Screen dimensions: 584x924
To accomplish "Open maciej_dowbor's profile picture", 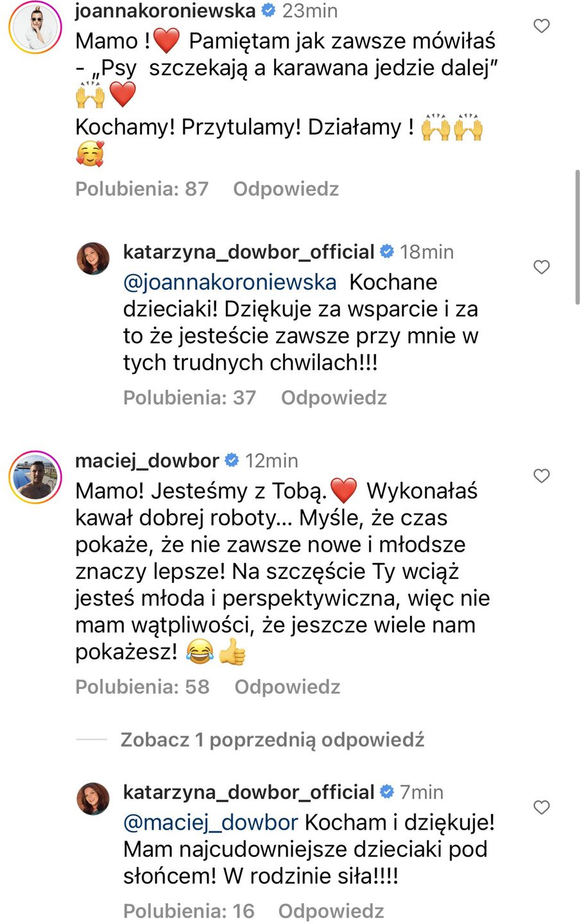I will click(x=35, y=477).
